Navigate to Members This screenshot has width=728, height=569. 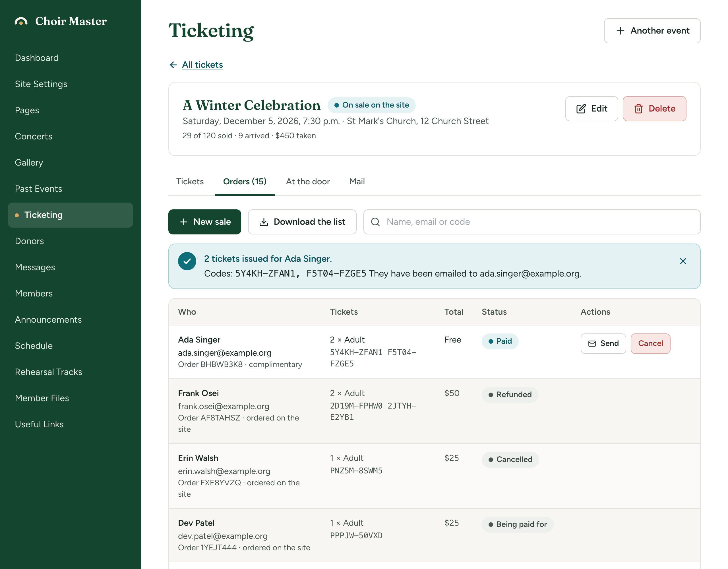[34, 294]
